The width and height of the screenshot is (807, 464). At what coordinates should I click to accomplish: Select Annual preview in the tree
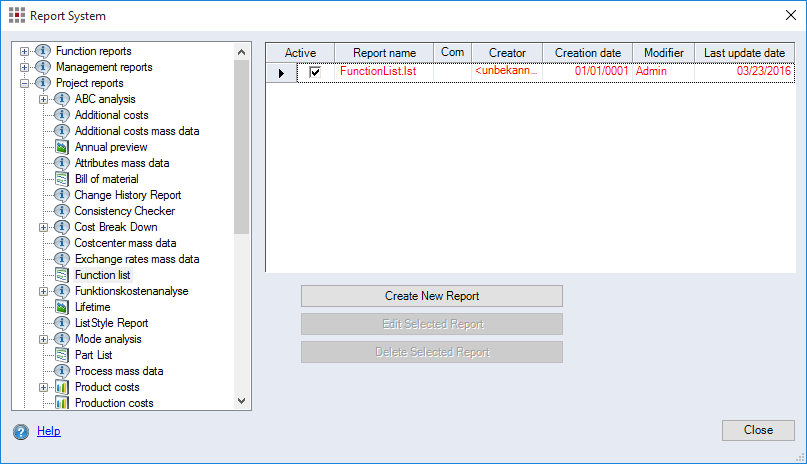[x=111, y=147]
